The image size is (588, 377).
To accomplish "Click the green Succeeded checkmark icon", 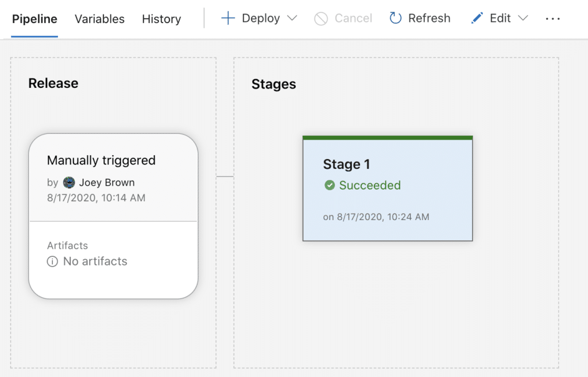I will pyautogui.click(x=330, y=185).
